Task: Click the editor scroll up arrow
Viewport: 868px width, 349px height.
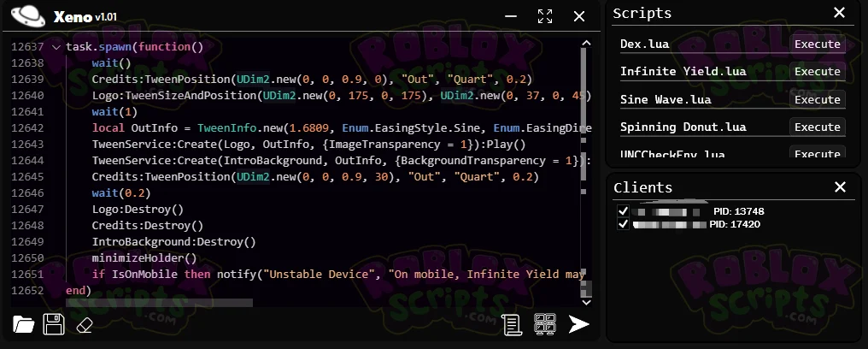Action: pos(586,43)
